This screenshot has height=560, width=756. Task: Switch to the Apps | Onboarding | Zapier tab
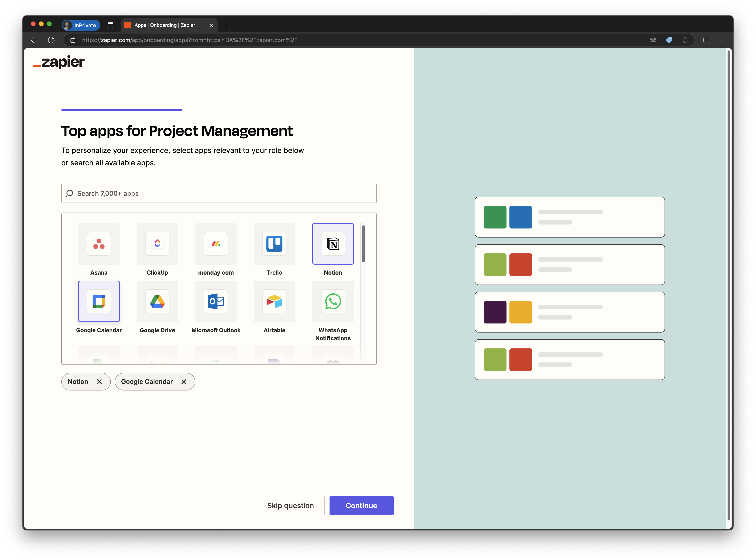pyautogui.click(x=169, y=25)
